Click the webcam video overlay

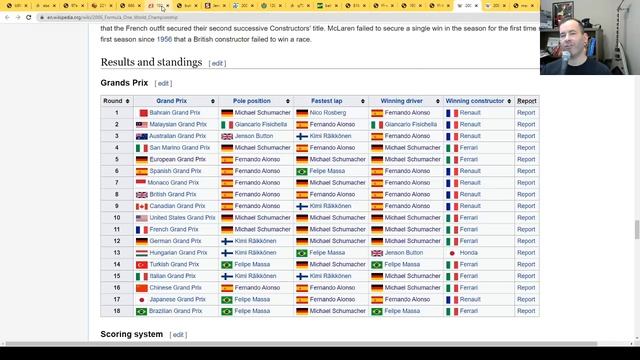pyautogui.click(x=590, y=38)
